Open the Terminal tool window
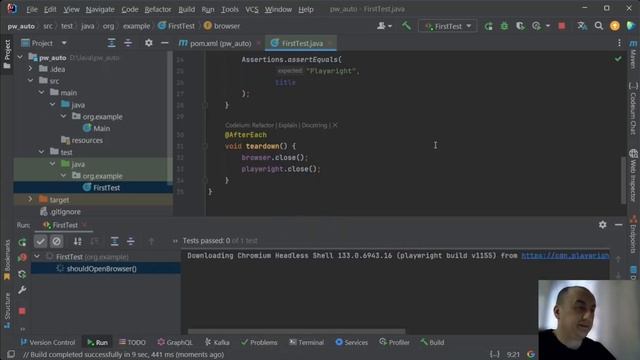640x360 pixels. click(306, 342)
